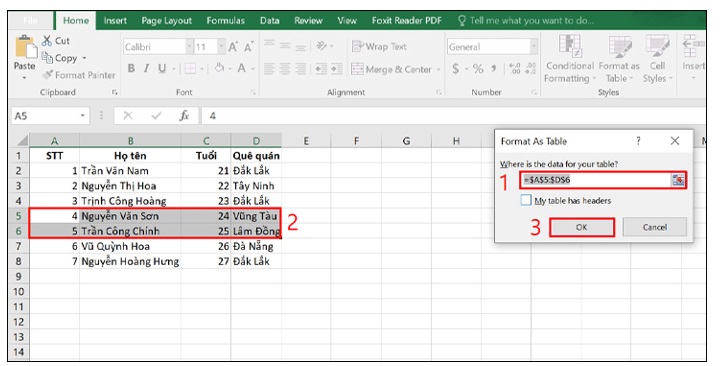The width and height of the screenshot is (721, 366).
Task: Click Decrease Decimal icon
Action: (x=531, y=69)
